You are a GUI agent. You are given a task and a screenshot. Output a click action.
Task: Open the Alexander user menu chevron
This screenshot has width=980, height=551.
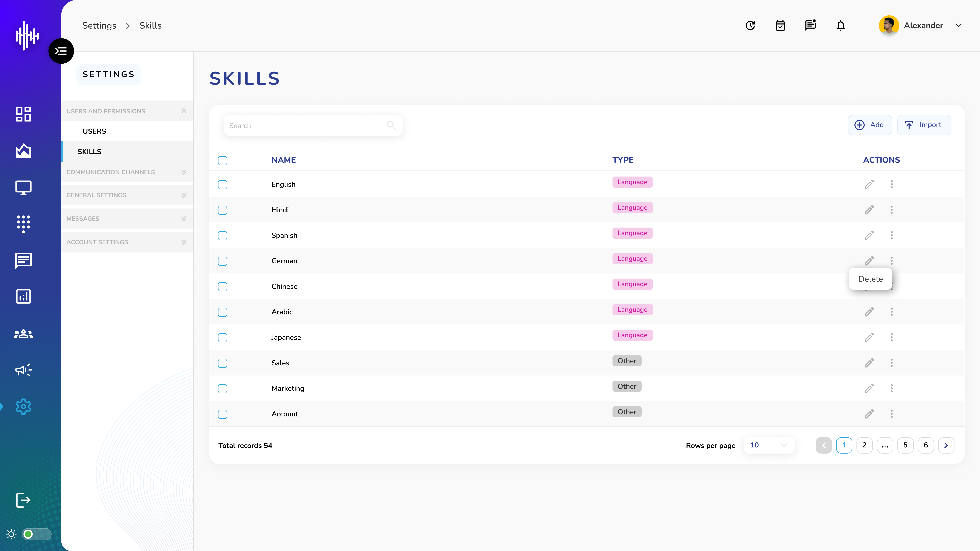coord(958,26)
